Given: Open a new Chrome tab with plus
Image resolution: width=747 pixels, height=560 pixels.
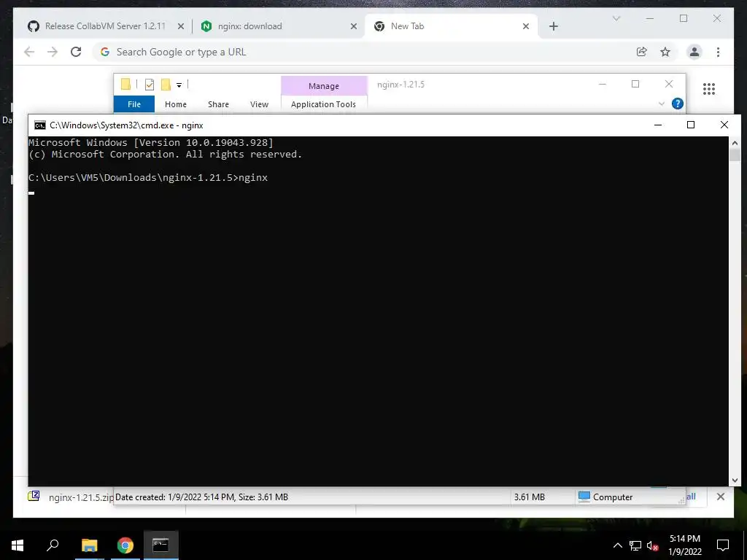Looking at the screenshot, I should (x=553, y=27).
